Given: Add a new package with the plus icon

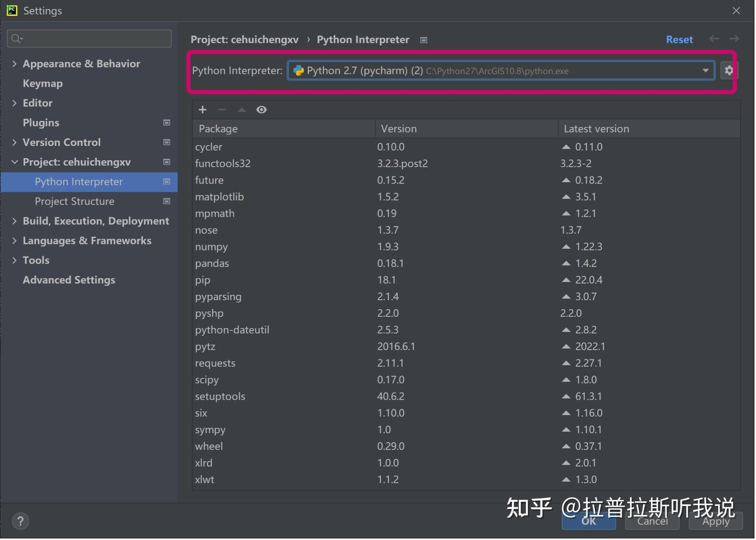Looking at the screenshot, I should [x=202, y=109].
